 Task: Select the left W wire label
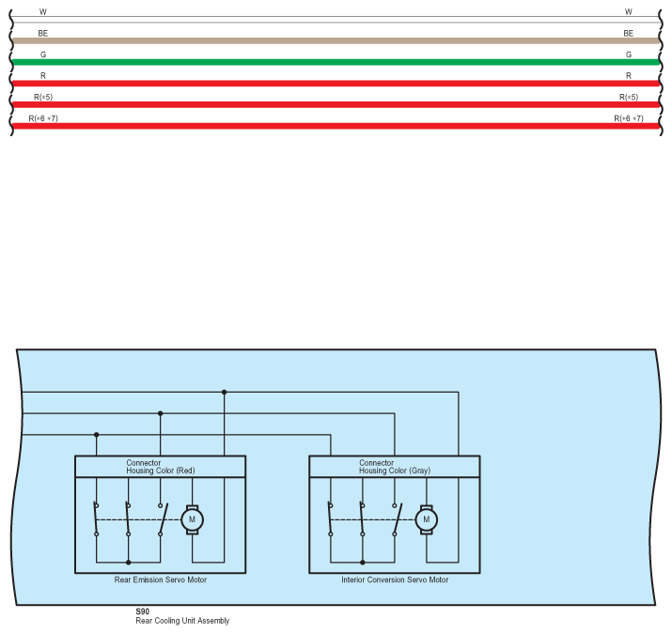point(43,12)
